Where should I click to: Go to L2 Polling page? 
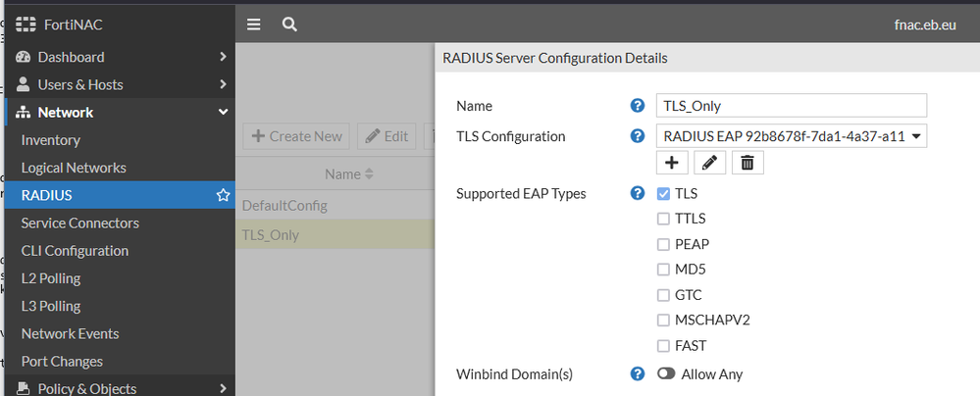(51, 278)
